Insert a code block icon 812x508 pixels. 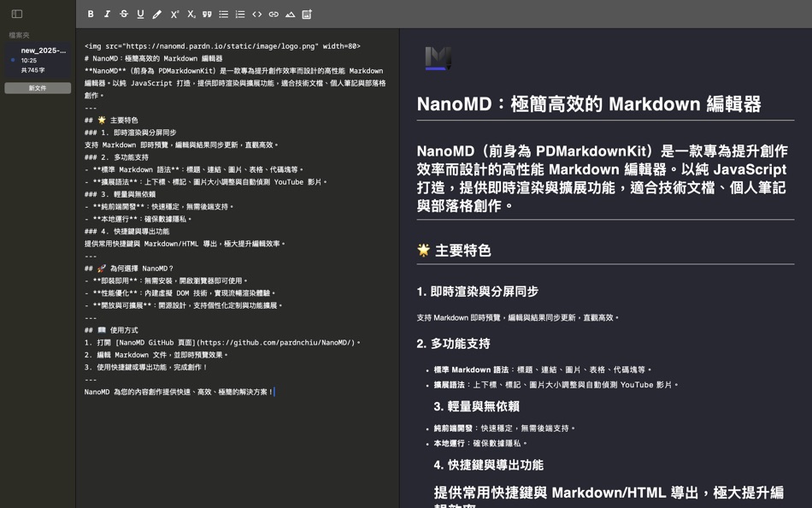point(257,14)
